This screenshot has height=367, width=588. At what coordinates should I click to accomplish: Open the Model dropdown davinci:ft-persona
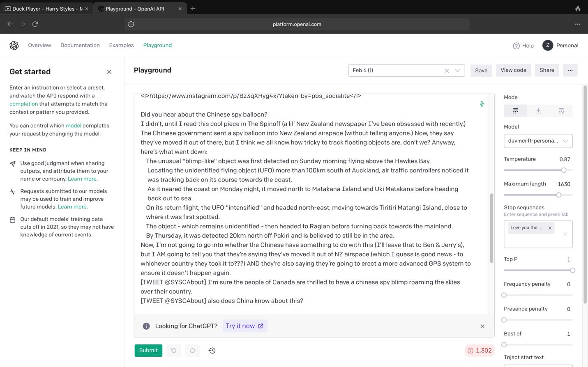(x=538, y=141)
